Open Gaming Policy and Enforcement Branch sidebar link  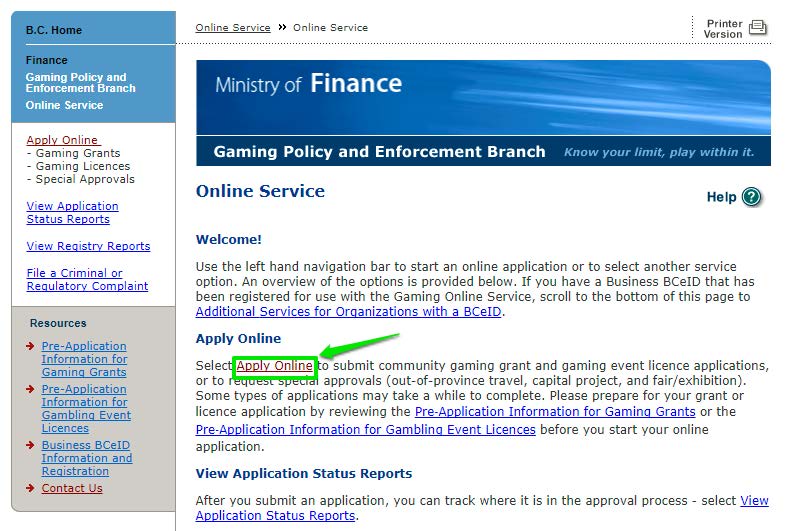click(x=81, y=83)
